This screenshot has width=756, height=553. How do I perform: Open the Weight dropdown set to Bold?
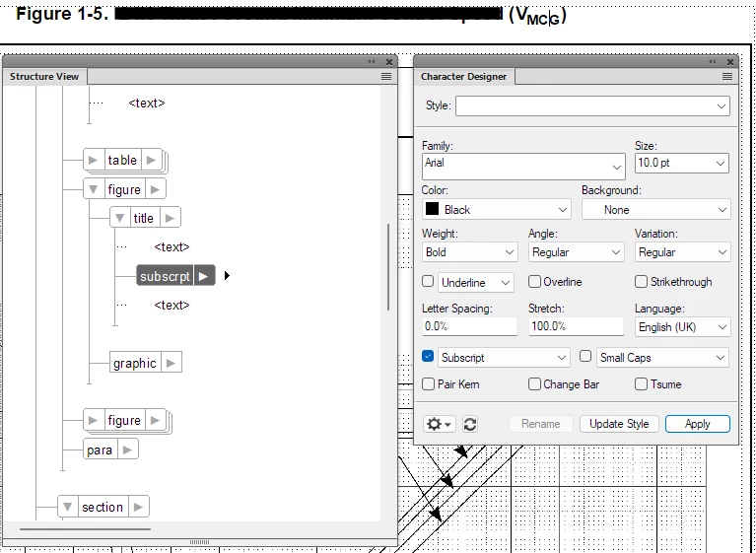tap(469, 252)
